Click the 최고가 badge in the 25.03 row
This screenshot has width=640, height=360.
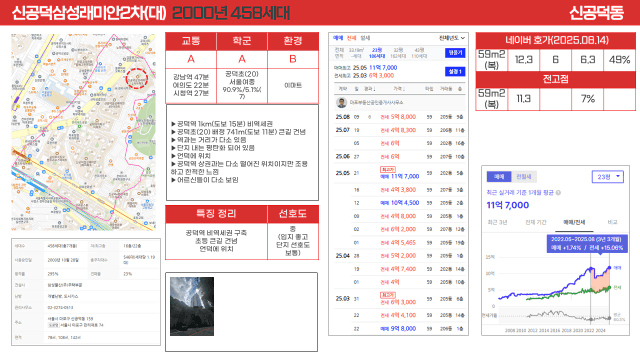[387, 295]
